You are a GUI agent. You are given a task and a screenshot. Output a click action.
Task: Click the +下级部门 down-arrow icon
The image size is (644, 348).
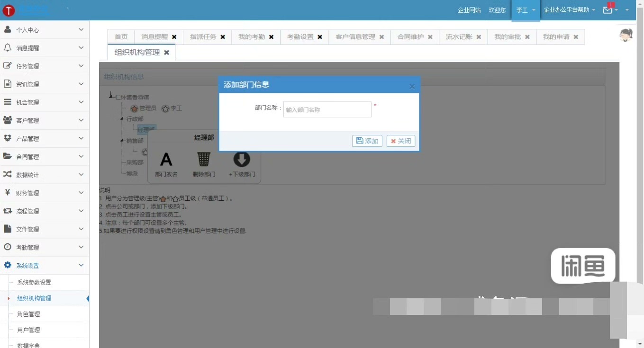pyautogui.click(x=242, y=159)
